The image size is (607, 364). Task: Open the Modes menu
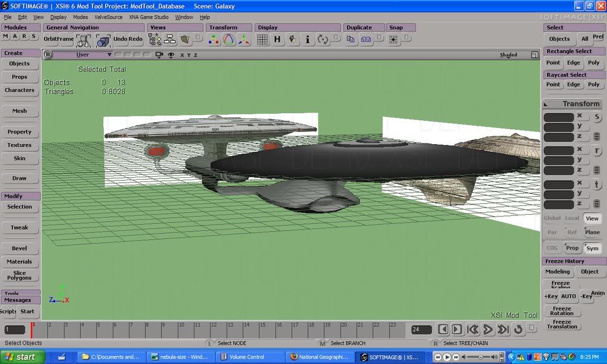click(x=81, y=17)
